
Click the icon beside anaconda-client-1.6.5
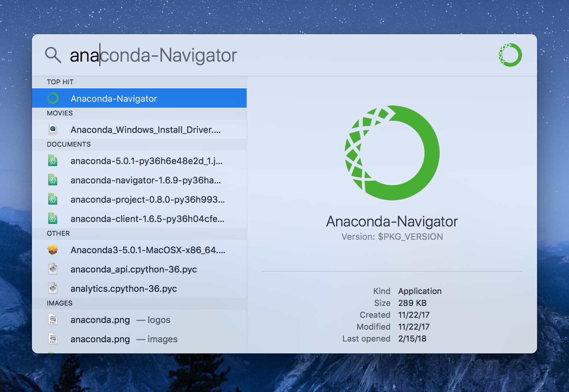[x=53, y=218]
